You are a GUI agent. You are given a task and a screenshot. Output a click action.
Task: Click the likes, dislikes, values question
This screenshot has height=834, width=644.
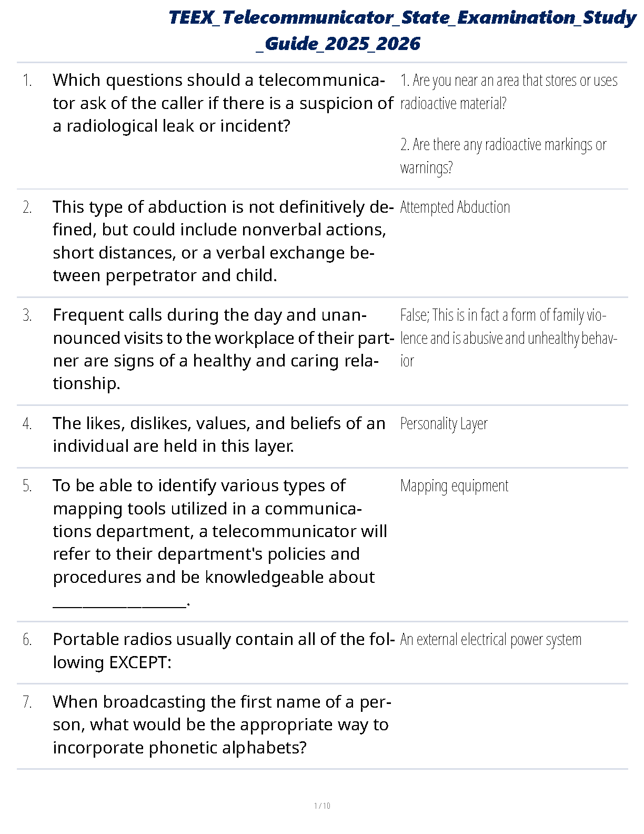[x=219, y=435]
